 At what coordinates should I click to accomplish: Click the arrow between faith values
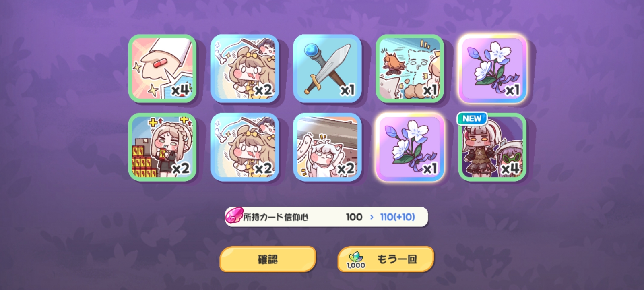(x=372, y=217)
